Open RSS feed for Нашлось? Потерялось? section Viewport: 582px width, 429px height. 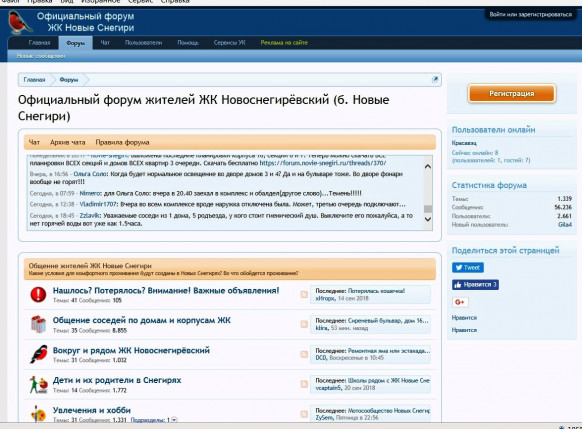click(x=304, y=294)
